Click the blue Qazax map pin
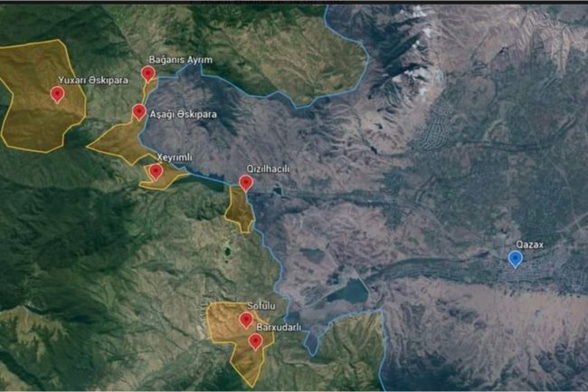588x392 pixels. click(x=516, y=259)
